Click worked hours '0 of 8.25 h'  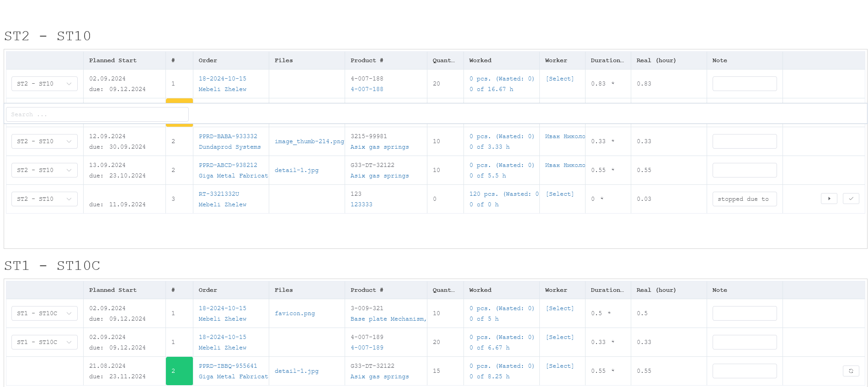[489, 376]
